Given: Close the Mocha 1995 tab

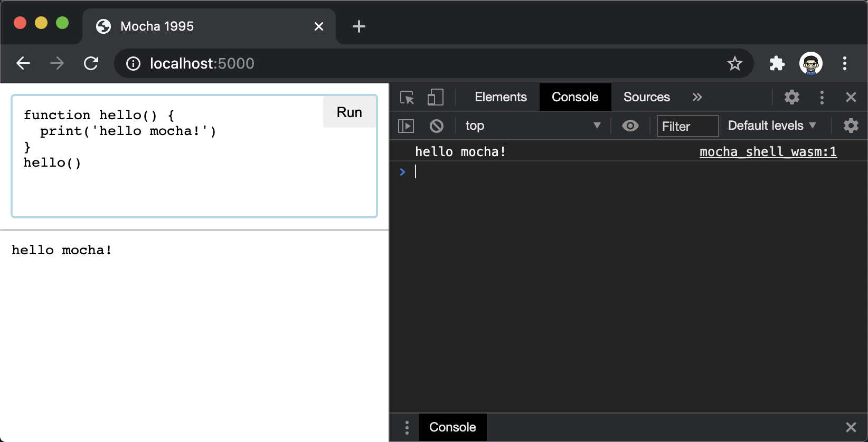Looking at the screenshot, I should [x=319, y=26].
